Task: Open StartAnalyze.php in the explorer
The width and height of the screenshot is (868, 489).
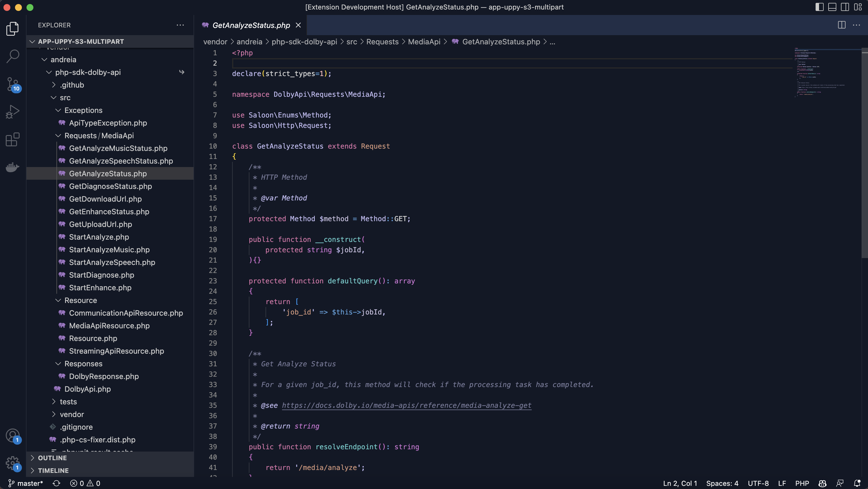Action: click(x=99, y=237)
